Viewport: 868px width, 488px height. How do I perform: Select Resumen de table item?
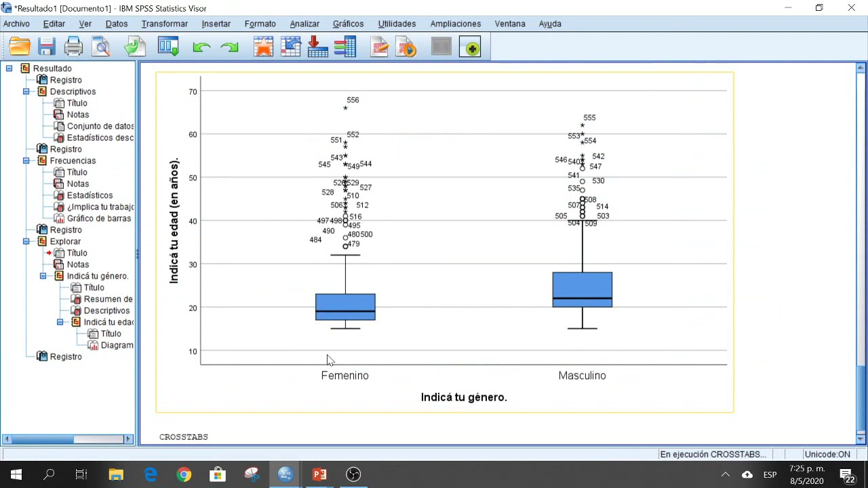click(102, 299)
